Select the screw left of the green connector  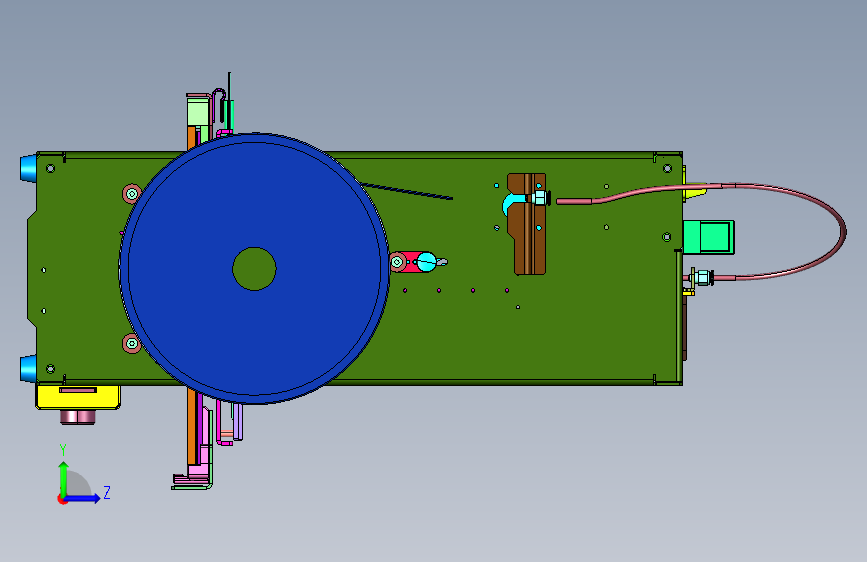pos(667,237)
